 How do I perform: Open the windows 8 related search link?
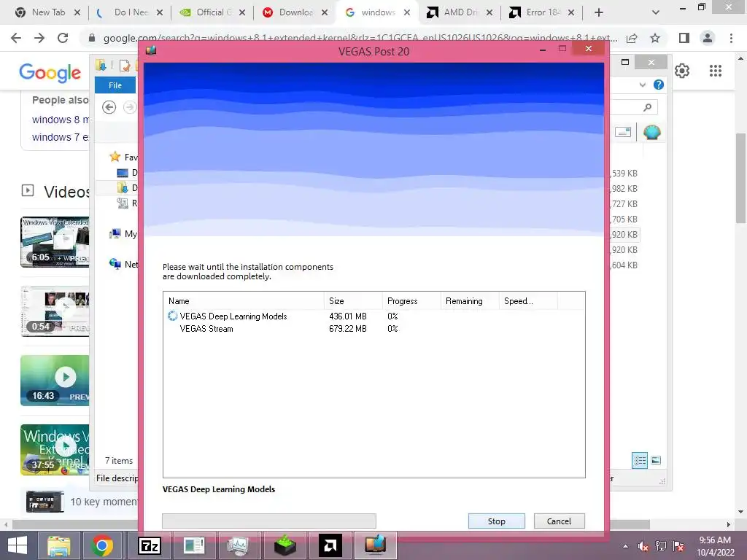(x=61, y=120)
